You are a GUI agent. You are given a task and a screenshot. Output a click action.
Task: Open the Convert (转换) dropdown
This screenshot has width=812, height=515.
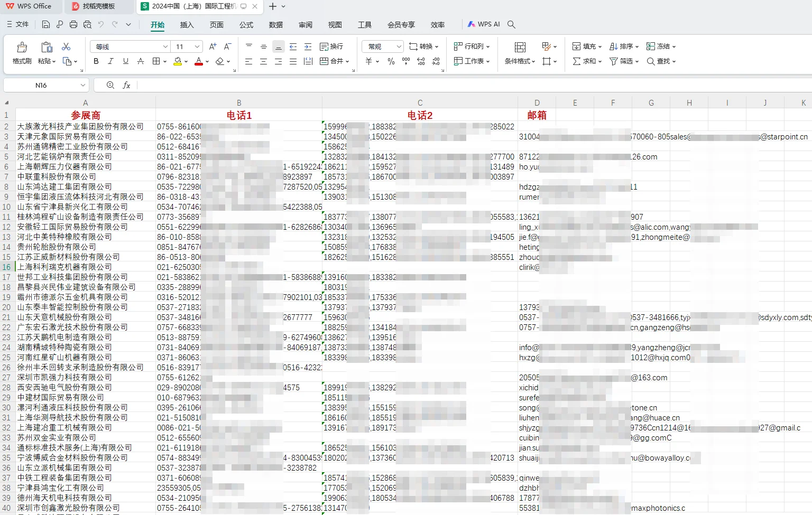tap(424, 46)
